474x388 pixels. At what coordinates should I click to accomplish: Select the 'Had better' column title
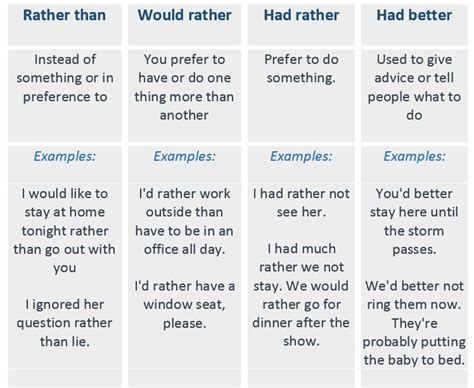click(x=414, y=15)
